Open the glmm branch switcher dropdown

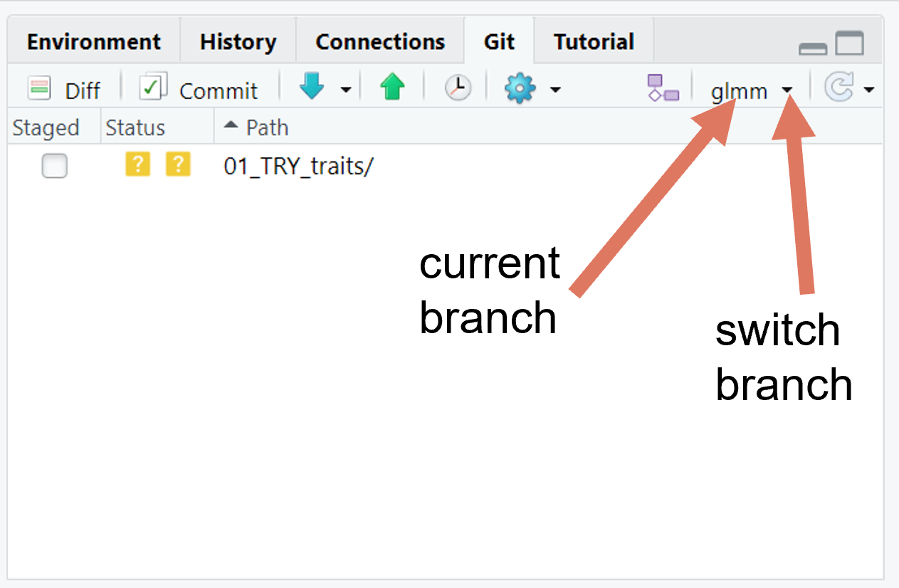tap(787, 90)
